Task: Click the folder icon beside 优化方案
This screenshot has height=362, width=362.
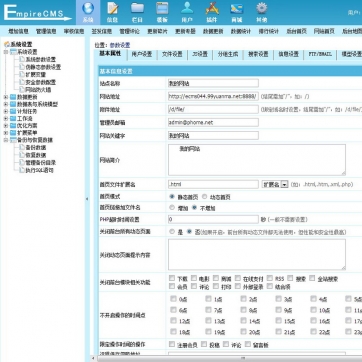Action: 13,126
